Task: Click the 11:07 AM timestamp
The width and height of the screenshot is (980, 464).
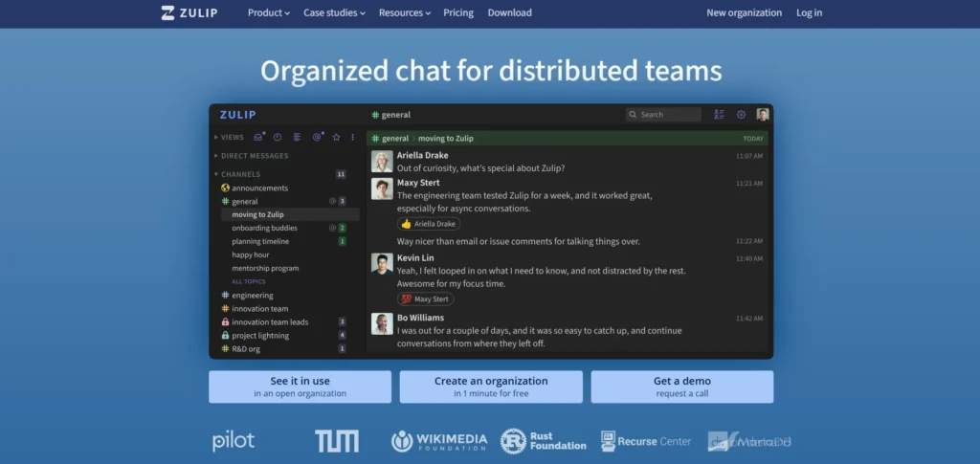Action: tap(749, 156)
